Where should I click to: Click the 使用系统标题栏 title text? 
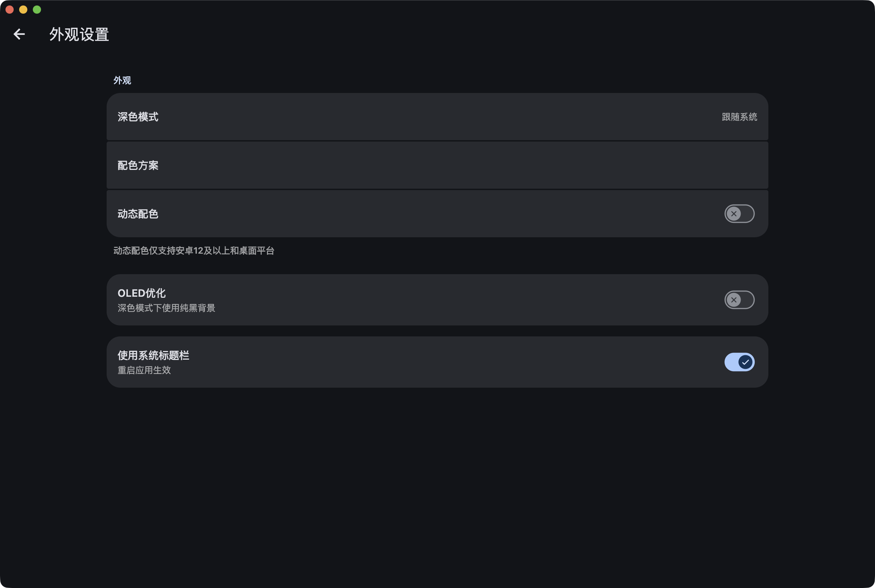153,355
